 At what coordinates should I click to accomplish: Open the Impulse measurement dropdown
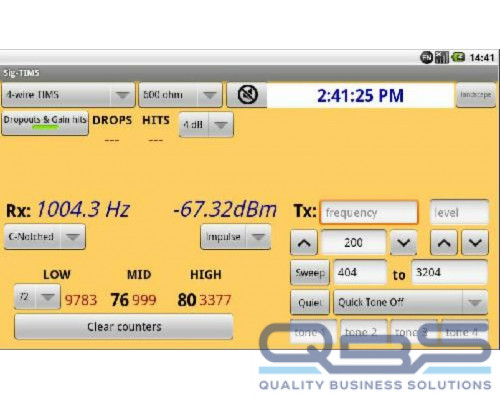(x=236, y=237)
